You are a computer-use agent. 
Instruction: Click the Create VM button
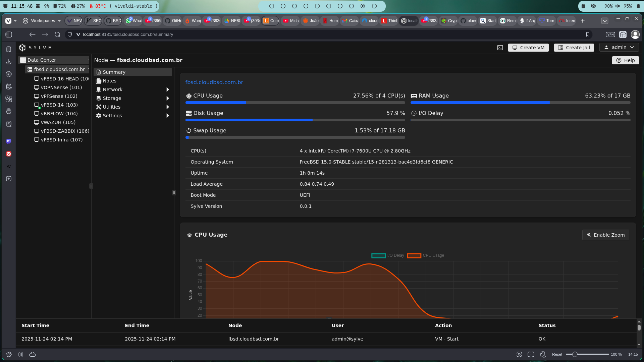pos(528,48)
